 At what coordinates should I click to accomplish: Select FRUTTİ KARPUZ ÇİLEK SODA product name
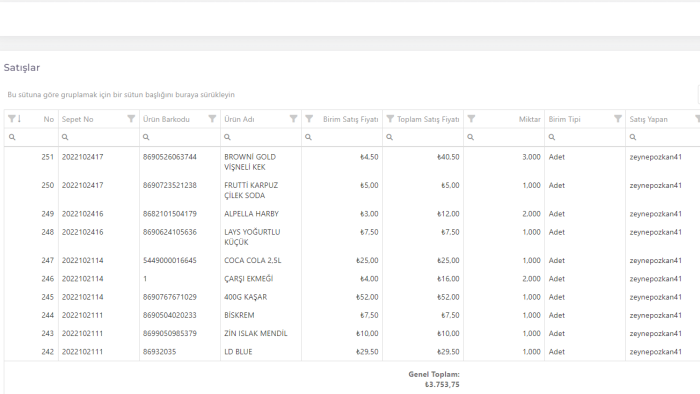[251, 190]
